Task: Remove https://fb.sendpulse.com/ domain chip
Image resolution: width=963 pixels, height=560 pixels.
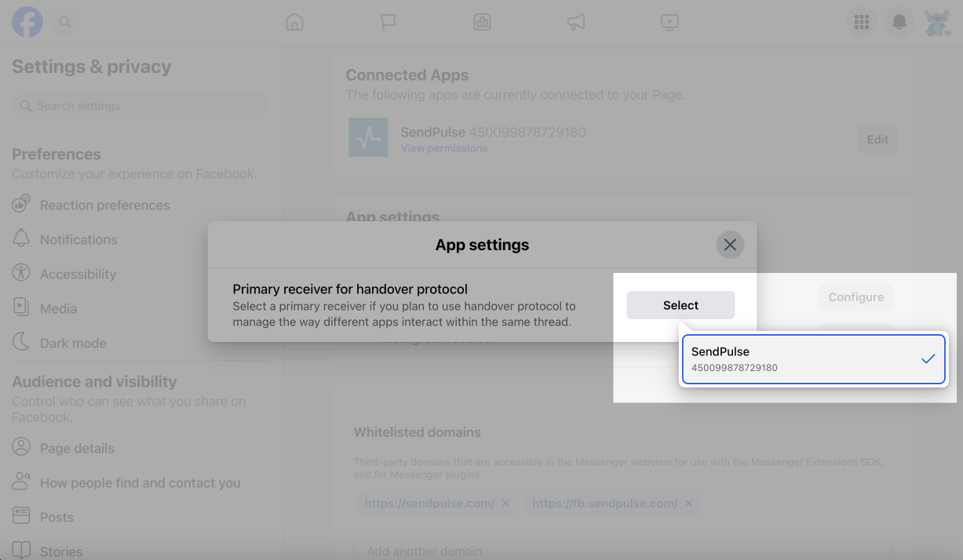Action: [x=688, y=504]
